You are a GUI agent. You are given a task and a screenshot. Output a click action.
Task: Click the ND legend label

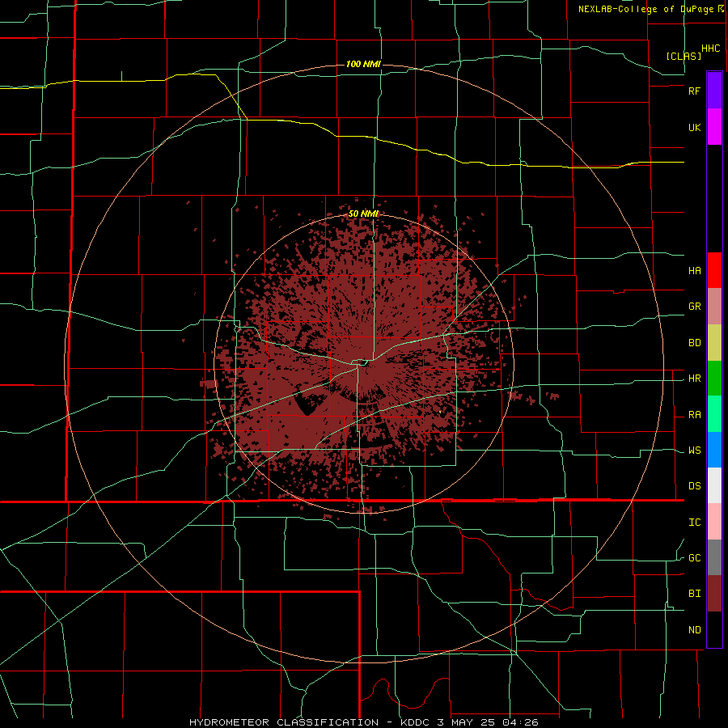click(694, 630)
